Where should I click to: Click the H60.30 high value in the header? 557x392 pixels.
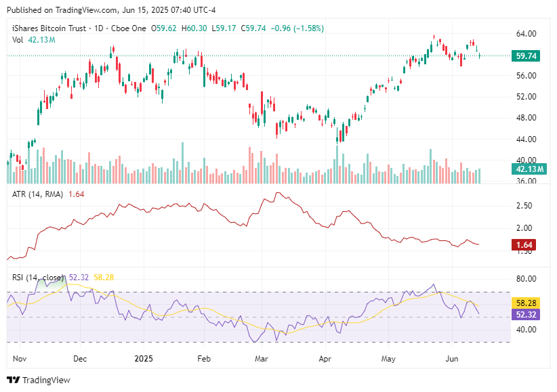pyautogui.click(x=194, y=28)
